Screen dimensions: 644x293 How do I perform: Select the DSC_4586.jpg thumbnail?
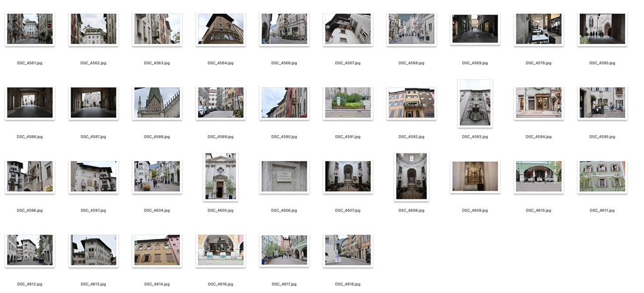point(30,102)
